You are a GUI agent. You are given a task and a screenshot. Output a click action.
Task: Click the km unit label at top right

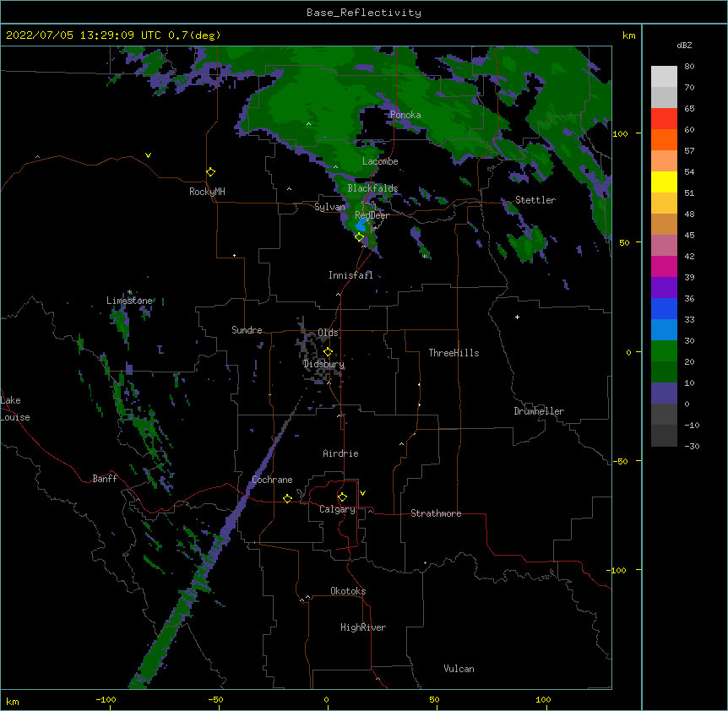pos(629,35)
